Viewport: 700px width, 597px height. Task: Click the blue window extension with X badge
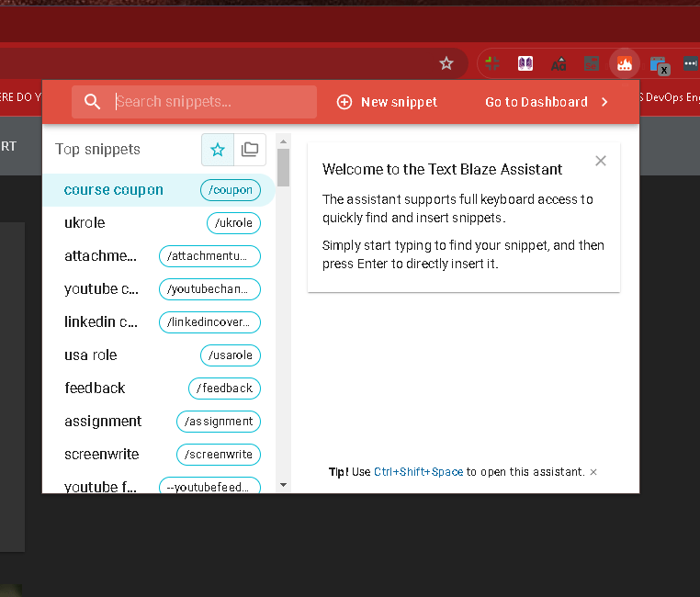click(660, 65)
